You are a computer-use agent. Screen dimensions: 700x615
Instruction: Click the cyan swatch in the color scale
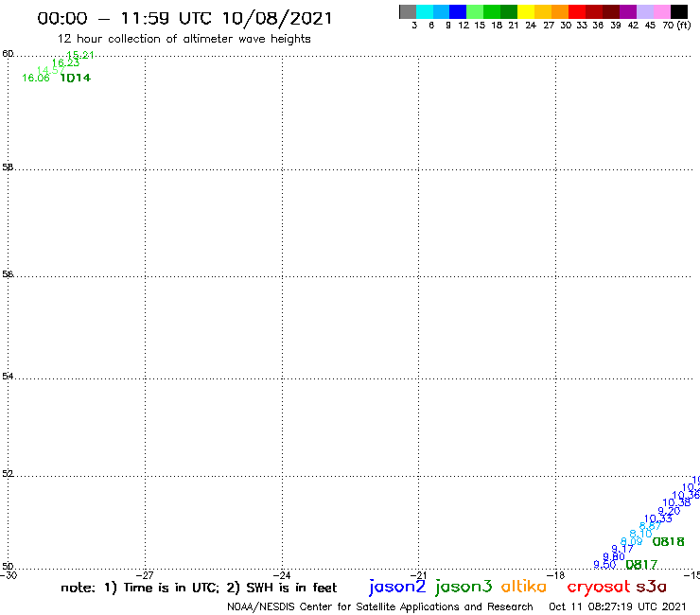425,11
